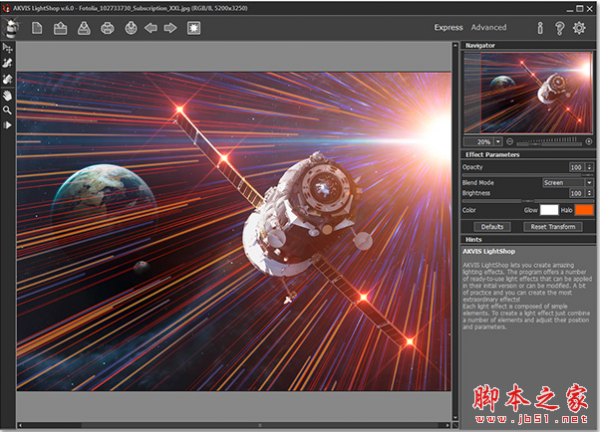Select the Transform tool in left toolbar
The image size is (600, 432).
pos(8,47)
